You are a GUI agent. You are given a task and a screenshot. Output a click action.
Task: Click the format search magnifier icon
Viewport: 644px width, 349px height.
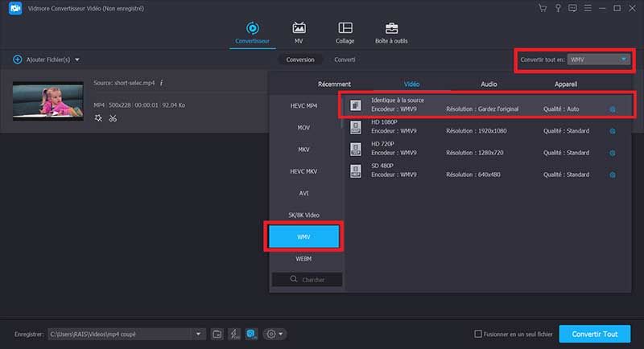pos(293,279)
